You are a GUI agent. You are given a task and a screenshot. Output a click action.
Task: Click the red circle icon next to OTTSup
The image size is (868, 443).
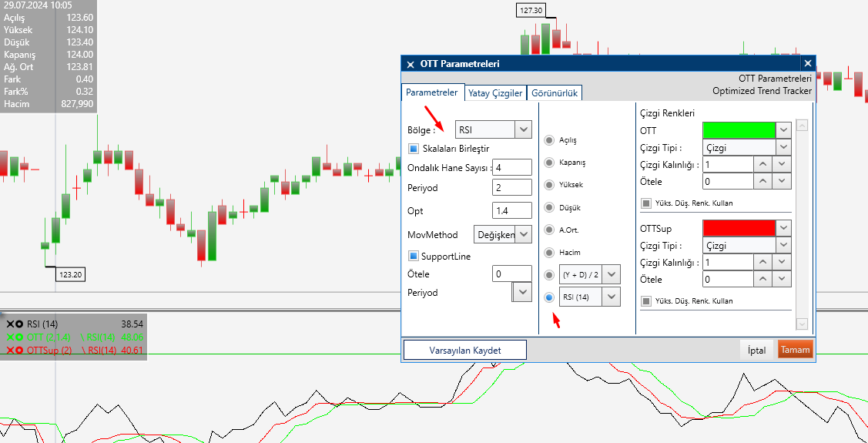19,351
